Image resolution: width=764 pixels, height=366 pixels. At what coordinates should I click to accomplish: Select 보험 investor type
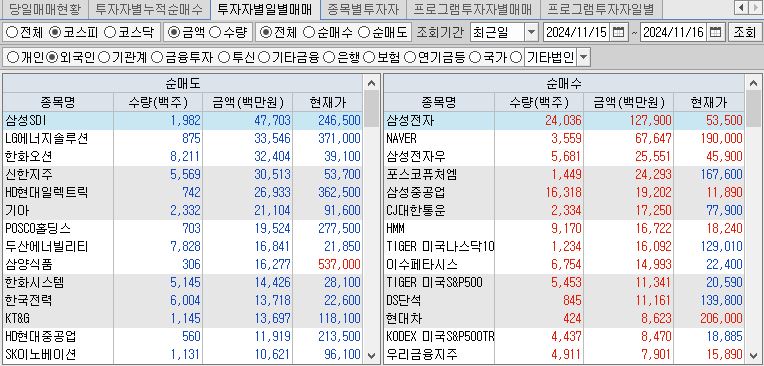pyautogui.click(x=369, y=58)
